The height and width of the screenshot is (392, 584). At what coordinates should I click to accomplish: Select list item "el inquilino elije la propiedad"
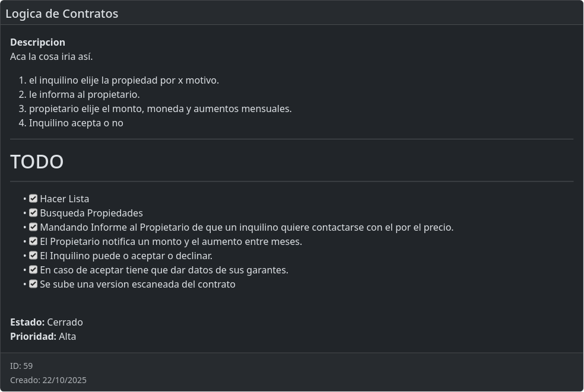coord(124,80)
